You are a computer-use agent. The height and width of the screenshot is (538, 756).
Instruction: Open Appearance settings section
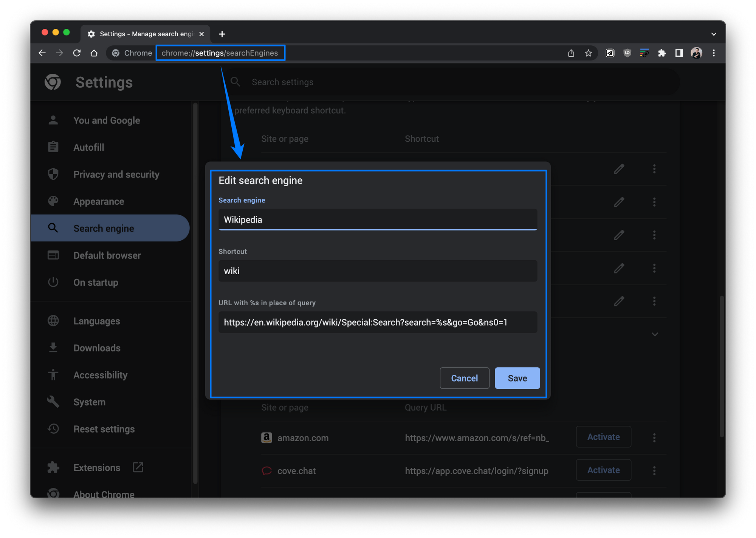tap(98, 202)
